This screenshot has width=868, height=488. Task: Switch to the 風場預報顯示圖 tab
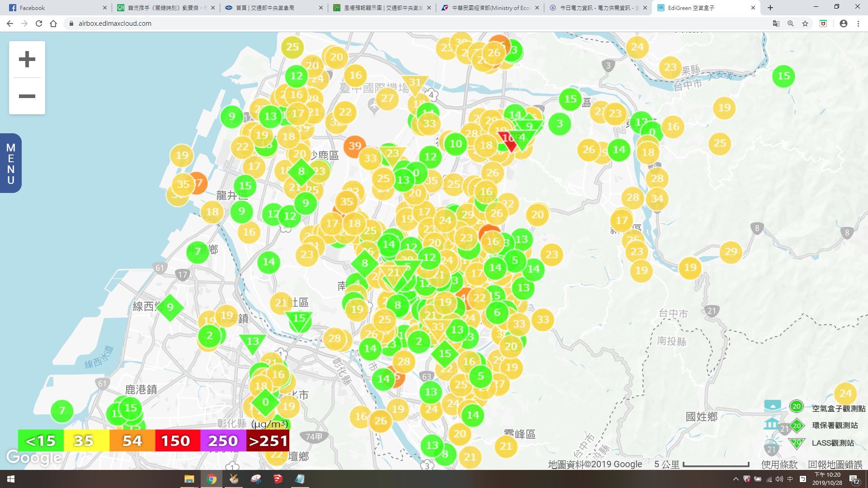[382, 8]
